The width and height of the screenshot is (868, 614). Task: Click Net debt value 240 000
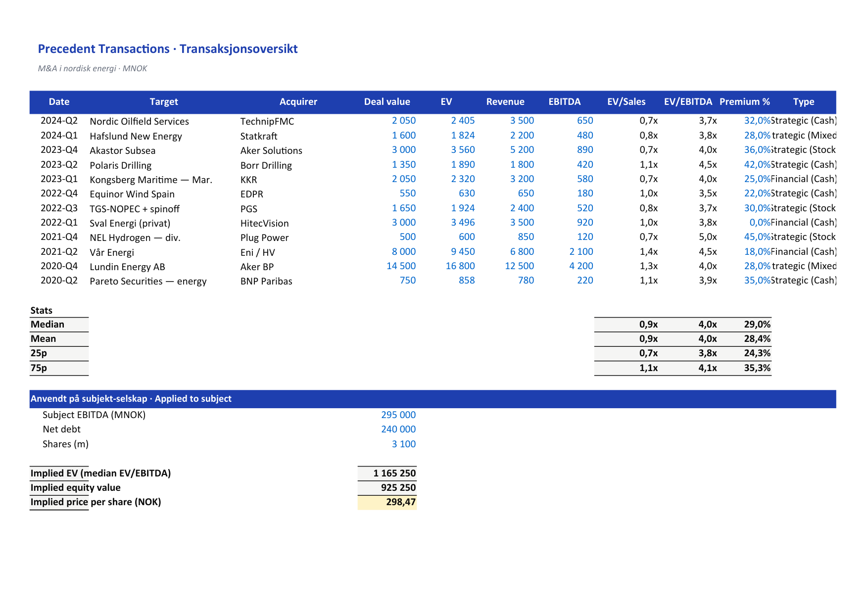coord(398,429)
